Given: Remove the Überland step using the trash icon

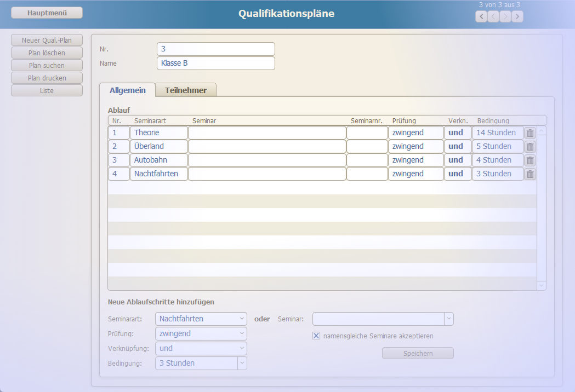Looking at the screenshot, I should tap(530, 146).
